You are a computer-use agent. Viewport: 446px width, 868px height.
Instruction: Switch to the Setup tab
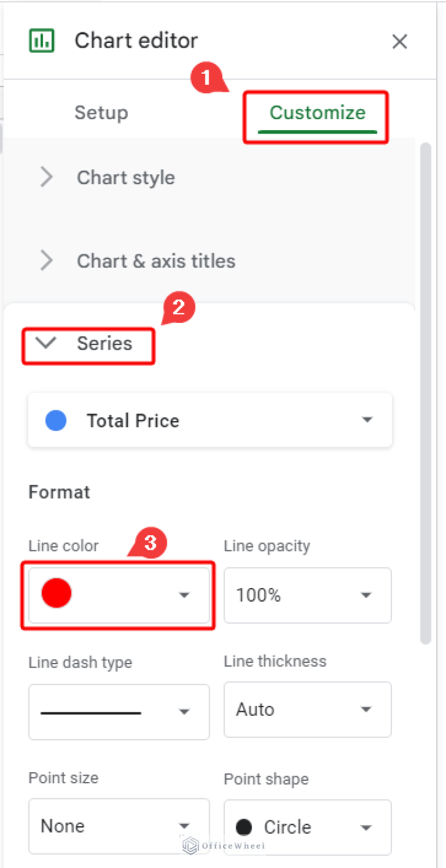101,113
